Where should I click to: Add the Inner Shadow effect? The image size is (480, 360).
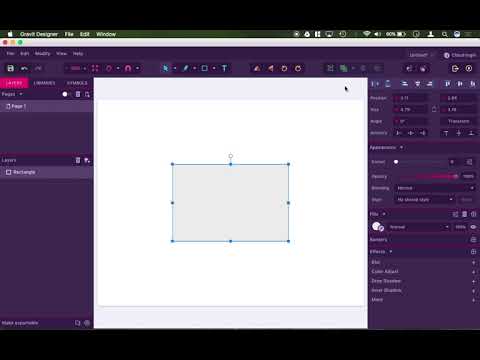473,291
